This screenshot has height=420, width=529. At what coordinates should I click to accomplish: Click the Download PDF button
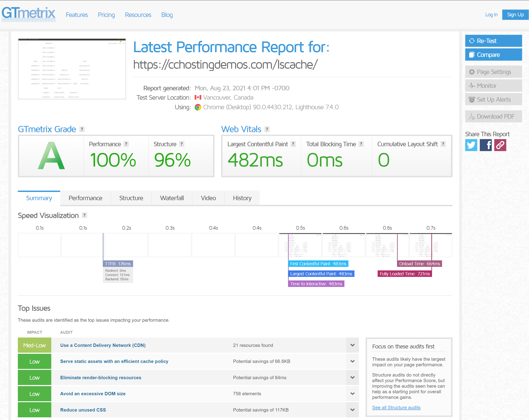[493, 117]
